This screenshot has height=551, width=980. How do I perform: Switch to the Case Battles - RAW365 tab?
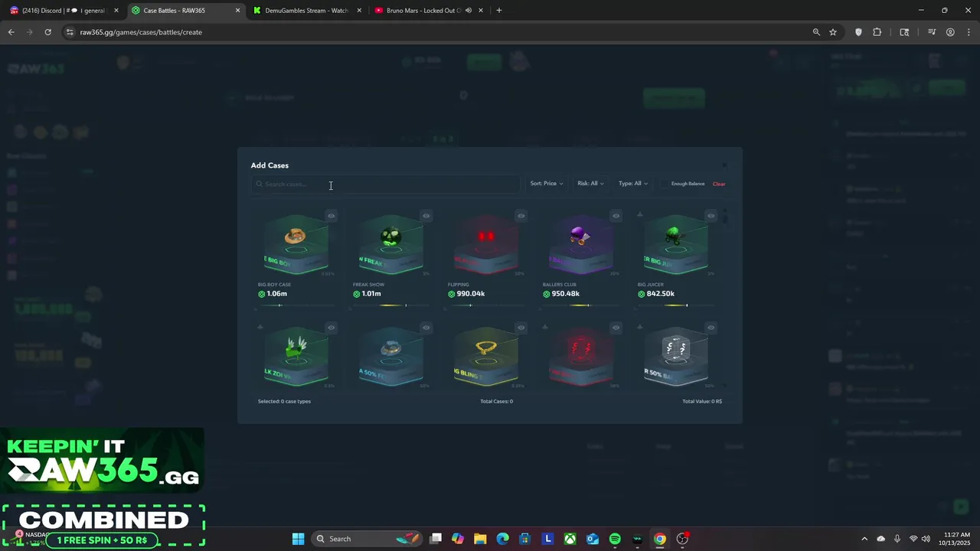pyautogui.click(x=186, y=11)
